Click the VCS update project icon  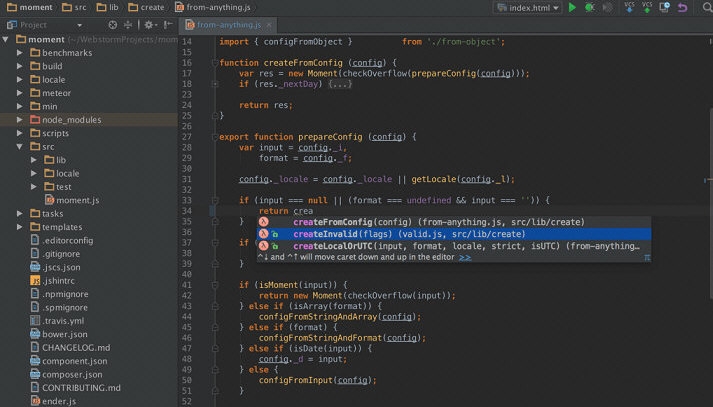click(629, 7)
